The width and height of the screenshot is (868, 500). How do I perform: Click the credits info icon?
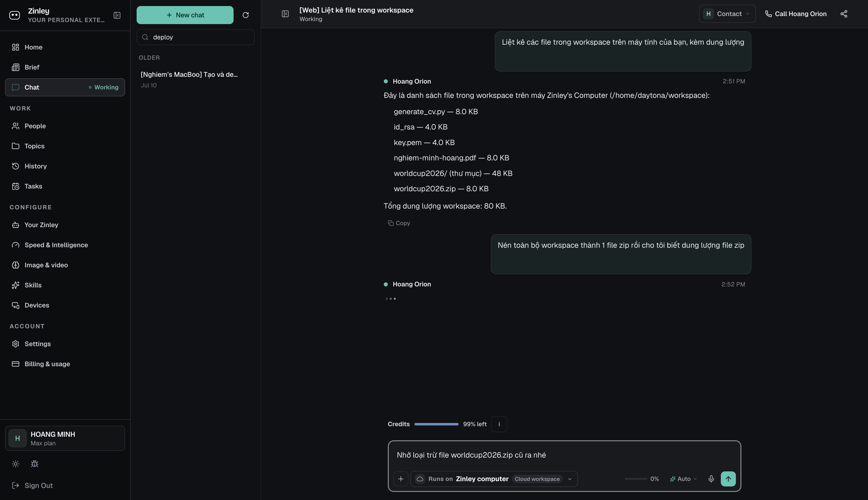coord(499,424)
